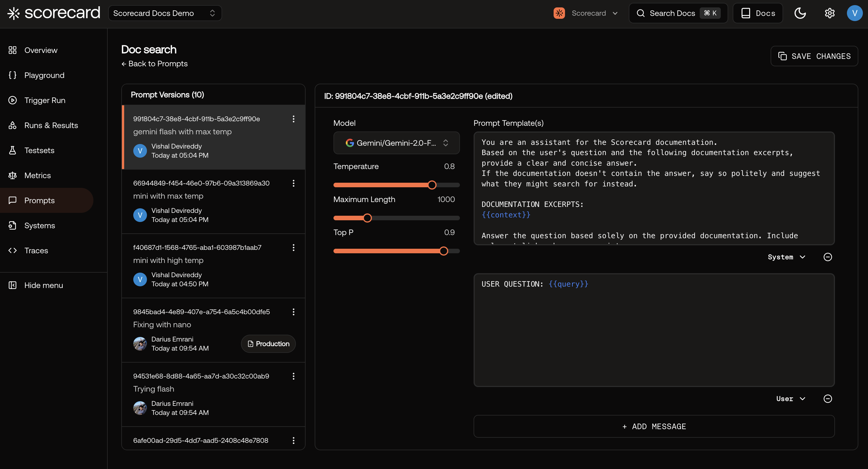This screenshot has height=469, width=868.
Task: Open options menu for f40687d1 version
Action: coord(294,248)
